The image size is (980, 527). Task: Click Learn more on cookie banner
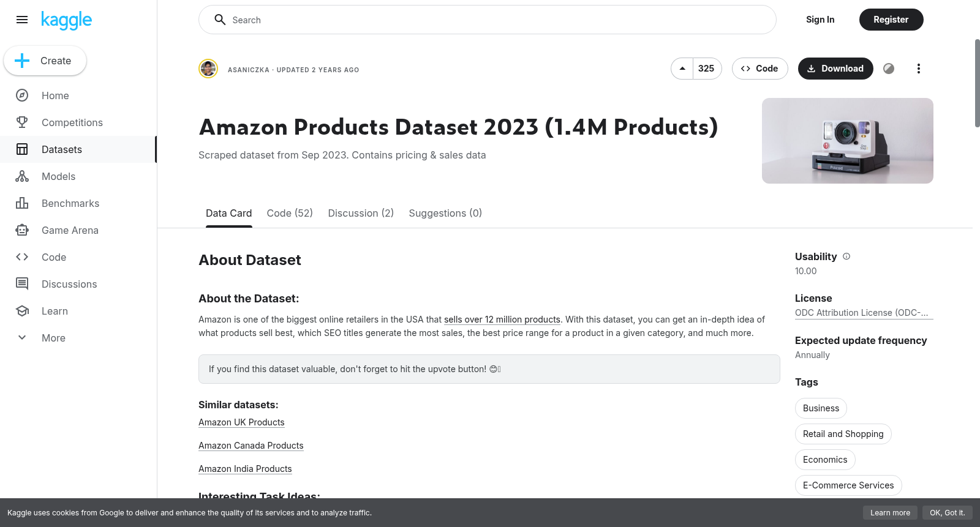point(890,513)
